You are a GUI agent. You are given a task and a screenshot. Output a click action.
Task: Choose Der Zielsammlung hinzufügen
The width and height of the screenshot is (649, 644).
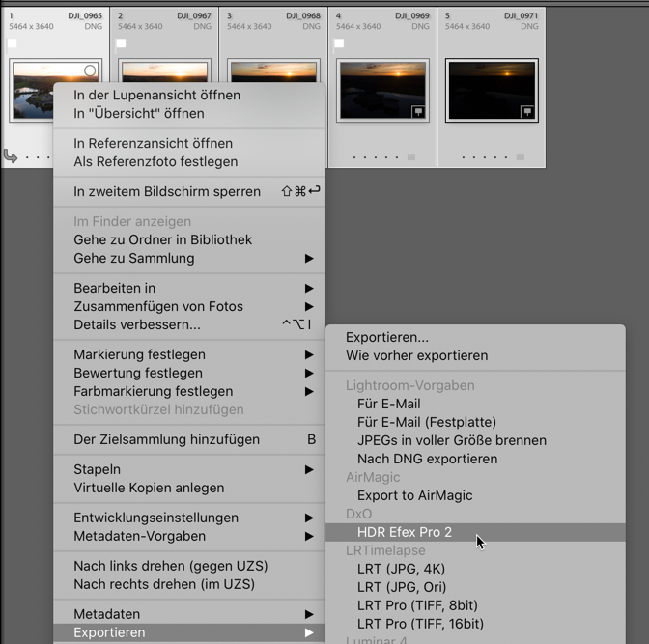pyautogui.click(x=189, y=439)
